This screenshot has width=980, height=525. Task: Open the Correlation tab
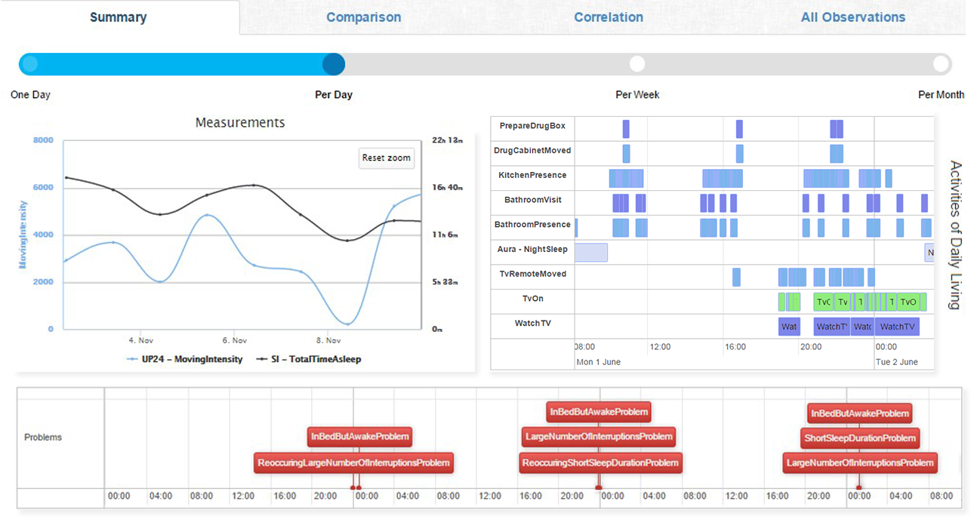pos(608,17)
